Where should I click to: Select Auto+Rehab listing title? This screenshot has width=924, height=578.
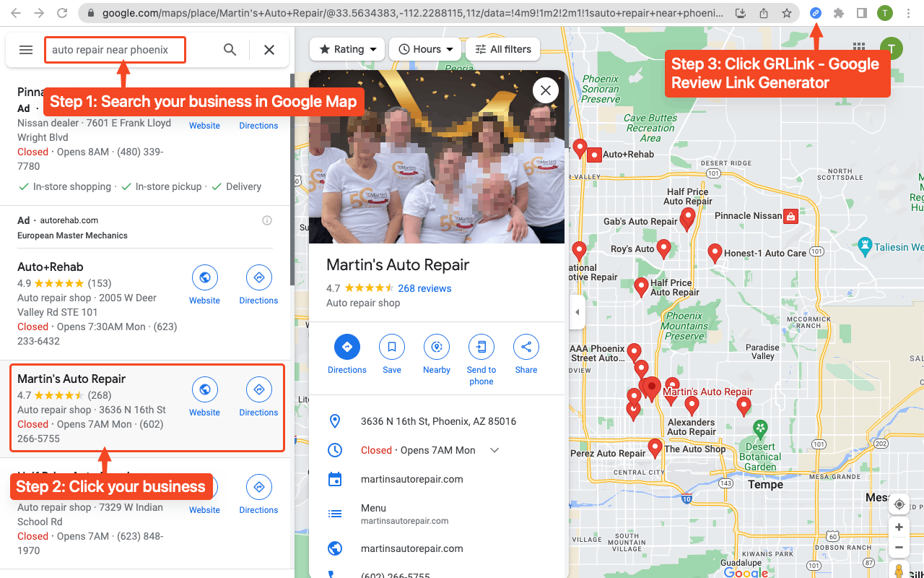pyautogui.click(x=51, y=267)
